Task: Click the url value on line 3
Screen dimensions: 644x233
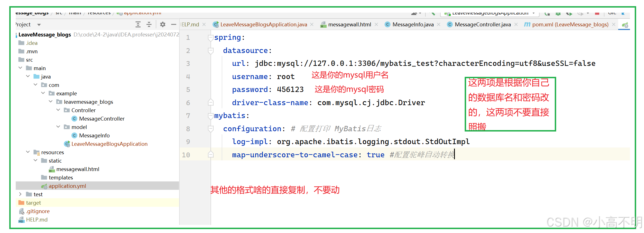Action: (425, 64)
